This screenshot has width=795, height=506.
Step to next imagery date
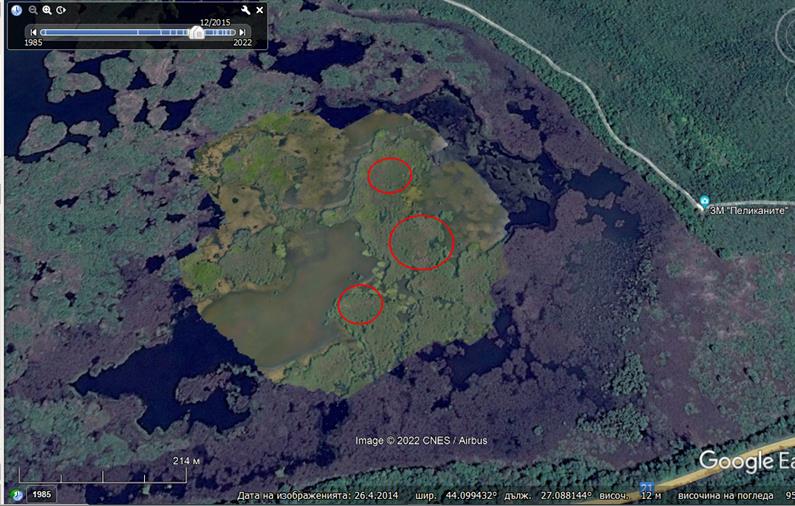coord(242,32)
